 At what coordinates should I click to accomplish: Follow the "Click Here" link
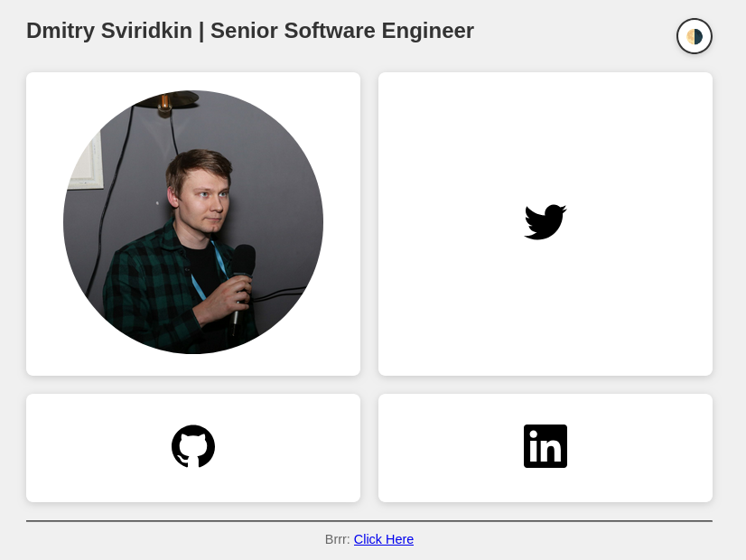pyautogui.click(x=383, y=539)
